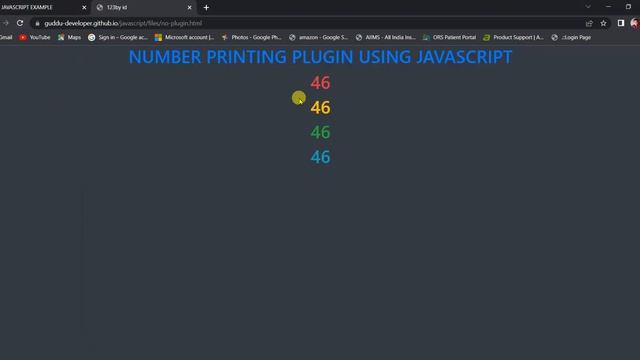The width and height of the screenshot is (640, 360).
Task: Open the browser side panel
Action: pos(620,23)
